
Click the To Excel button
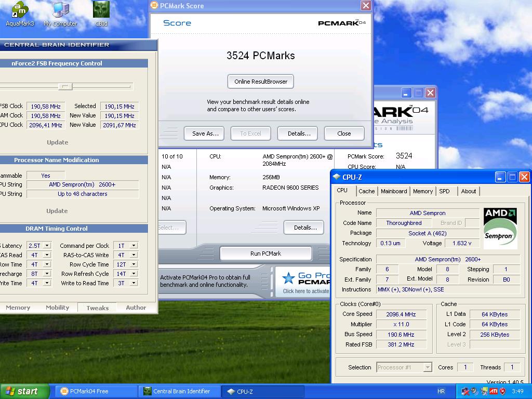[251, 134]
